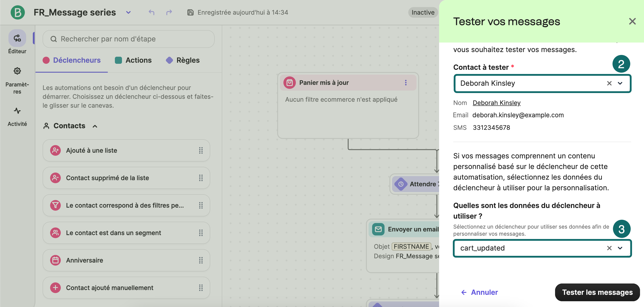
Task: Open the Contact à tester combo box
Action: [x=542, y=84]
